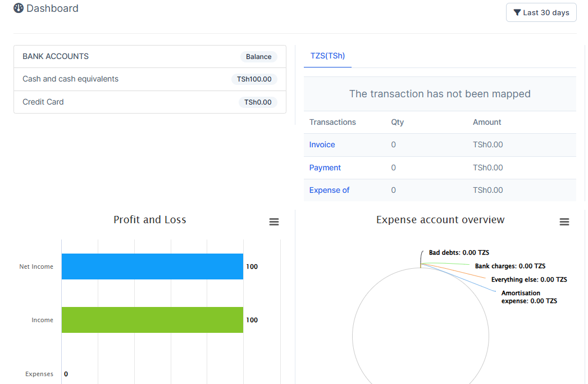Click the Bad debts pie chart label
Screen dimensions: 588x384
click(458, 252)
